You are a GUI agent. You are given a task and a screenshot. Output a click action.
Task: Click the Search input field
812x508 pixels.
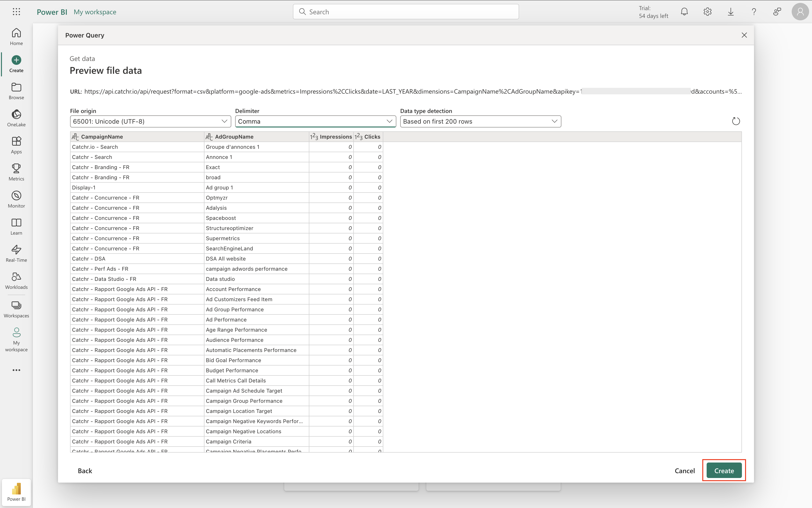tap(406, 12)
